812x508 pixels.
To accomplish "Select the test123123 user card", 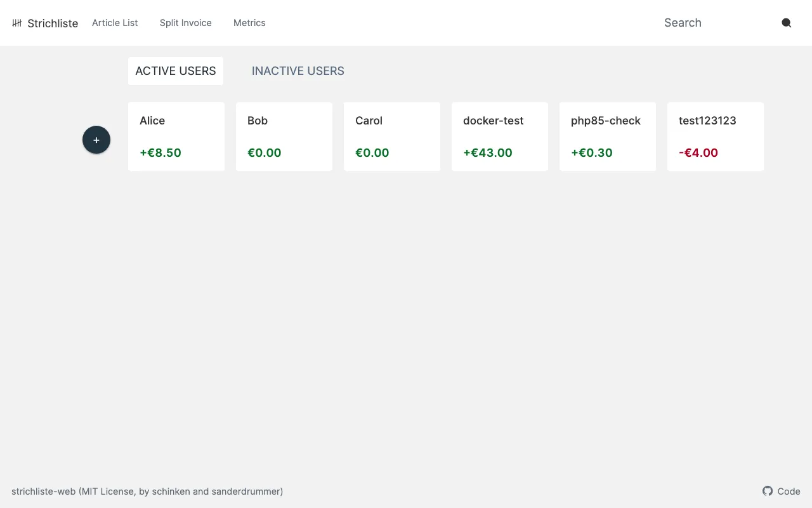I will pyautogui.click(x=716, y=137).
